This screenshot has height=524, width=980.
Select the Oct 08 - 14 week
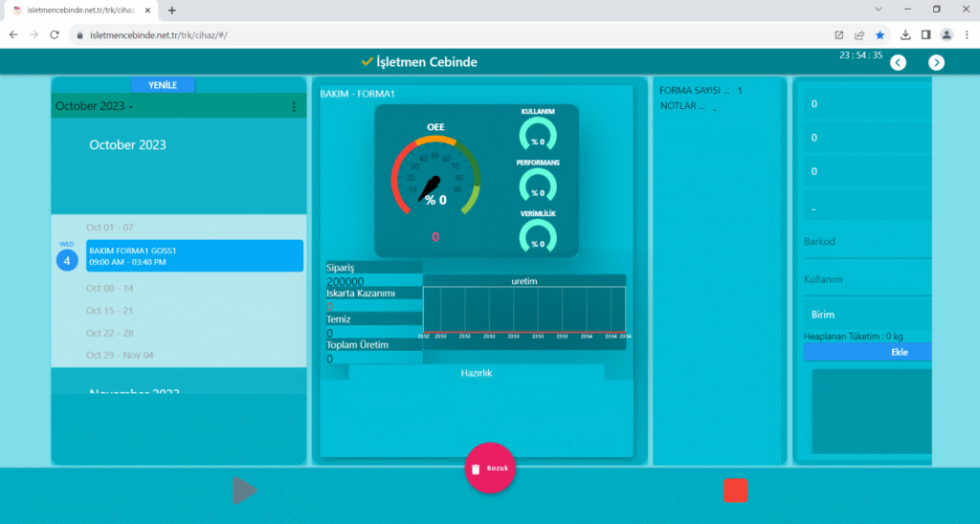(110, 288)
